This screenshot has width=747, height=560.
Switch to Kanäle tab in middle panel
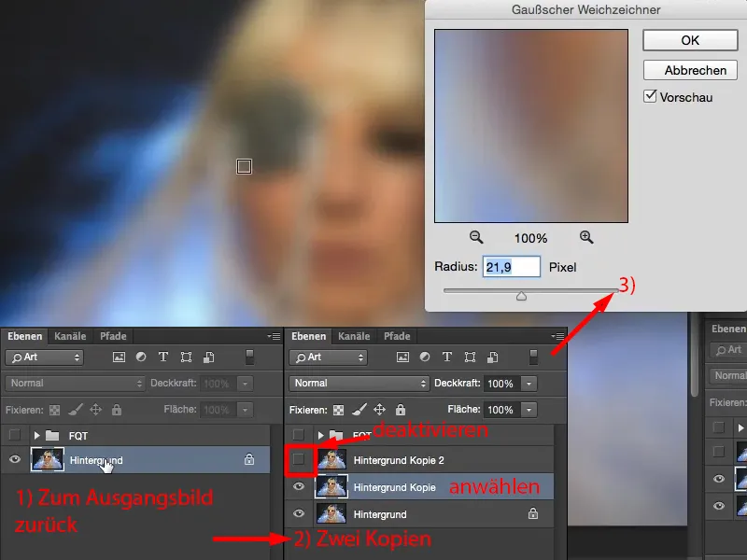coord(354,336)
